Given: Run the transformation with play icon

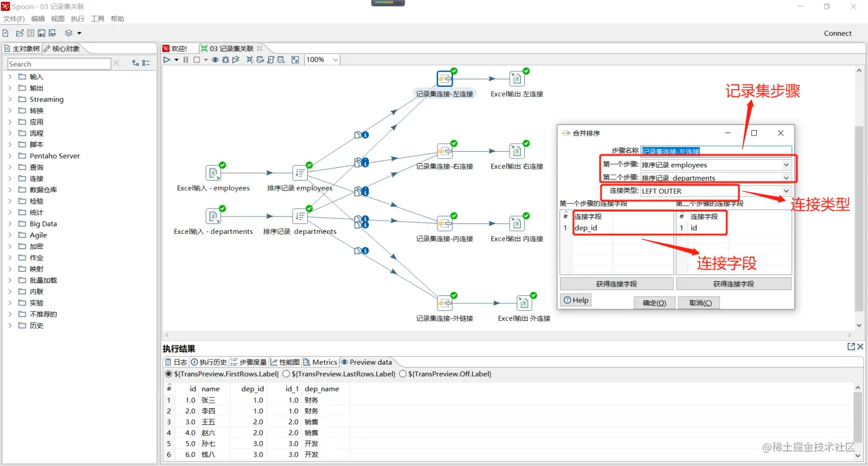Looking at the screenshot, I should [167, 60].
